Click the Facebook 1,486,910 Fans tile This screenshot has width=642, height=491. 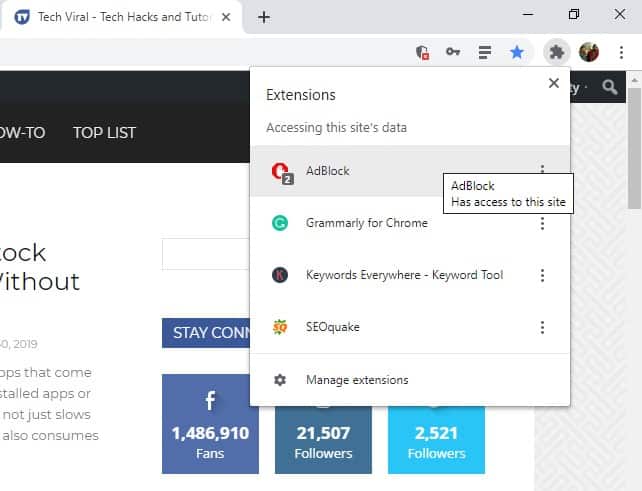tap(210, 424)
